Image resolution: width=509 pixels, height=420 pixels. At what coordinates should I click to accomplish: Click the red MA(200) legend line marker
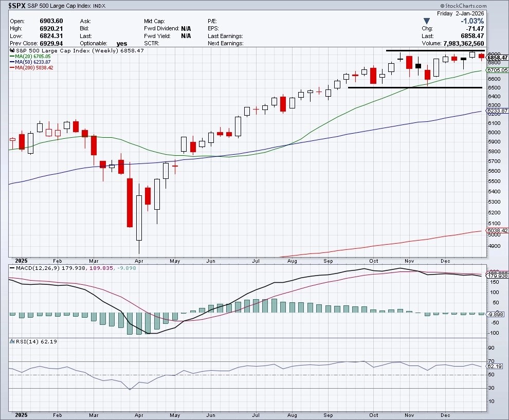point(12,67)
